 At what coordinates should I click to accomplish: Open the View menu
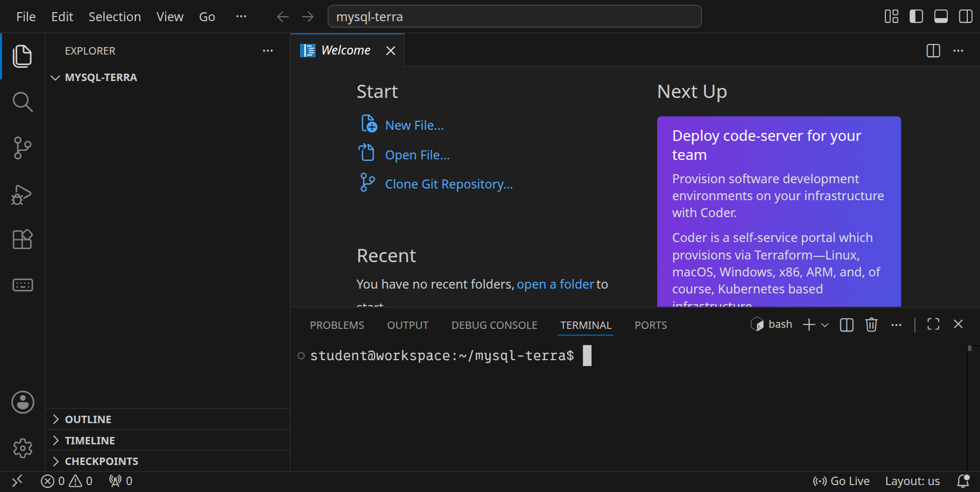pos(170,17)
